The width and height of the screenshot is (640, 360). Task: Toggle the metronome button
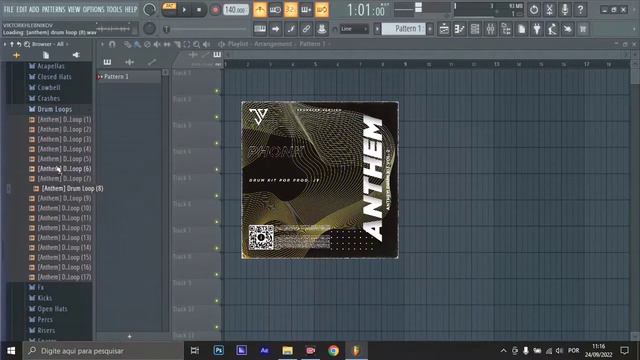(260, 10)
